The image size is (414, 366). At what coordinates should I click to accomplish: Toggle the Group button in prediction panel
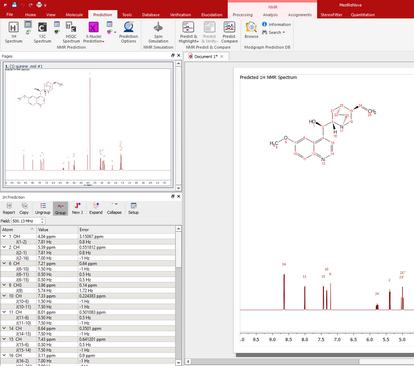coord(60,208)
